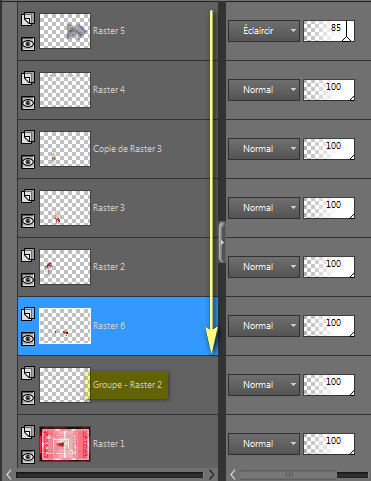Viewport: 371px width, 481px height.
Task: Select layer named Copie de Raster 3
Action: point(127,149)
